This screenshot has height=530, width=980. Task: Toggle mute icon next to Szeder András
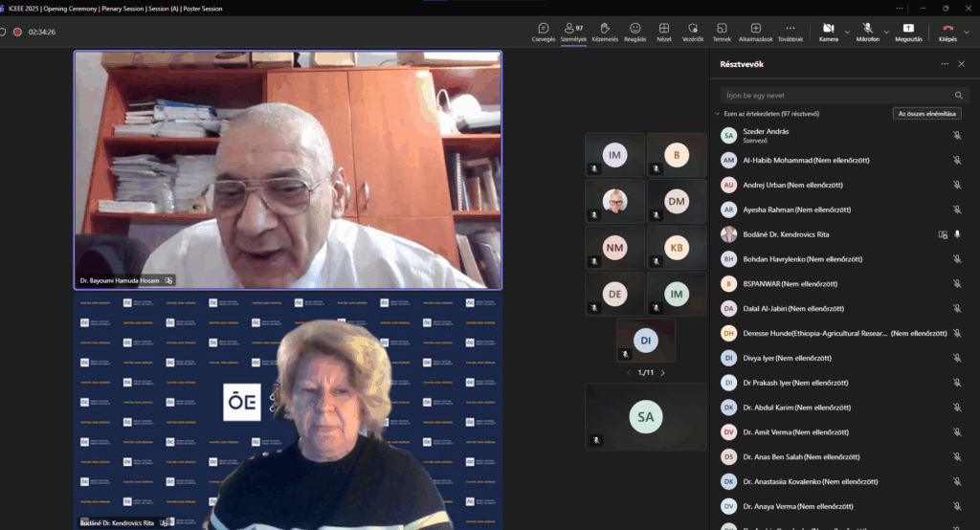956,136
